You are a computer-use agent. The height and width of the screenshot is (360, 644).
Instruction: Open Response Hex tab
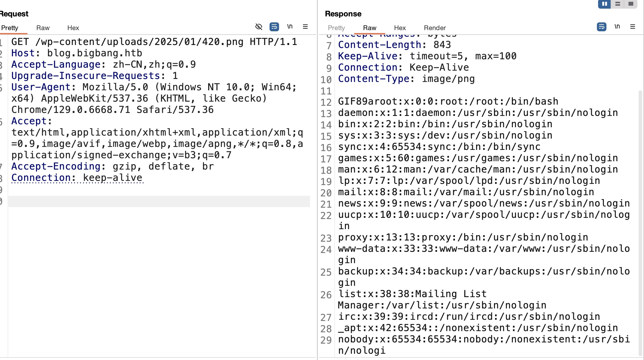coord(400,28)
